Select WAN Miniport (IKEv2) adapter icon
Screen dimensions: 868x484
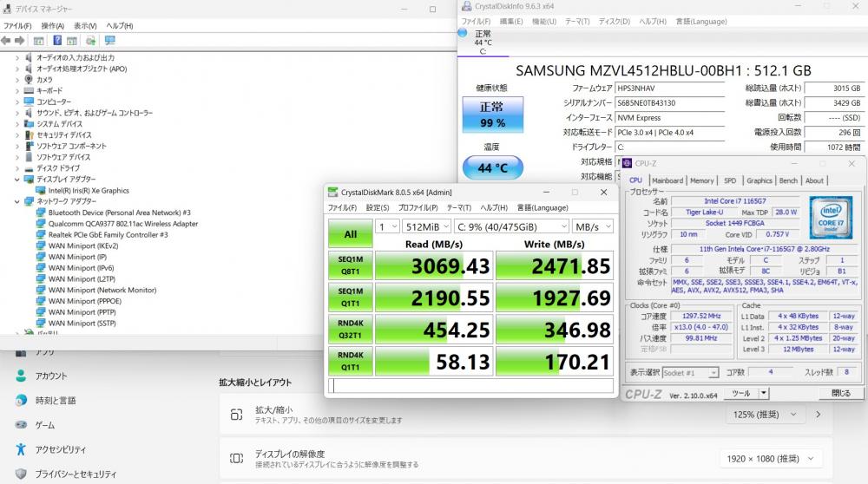(x=41, y=245)
